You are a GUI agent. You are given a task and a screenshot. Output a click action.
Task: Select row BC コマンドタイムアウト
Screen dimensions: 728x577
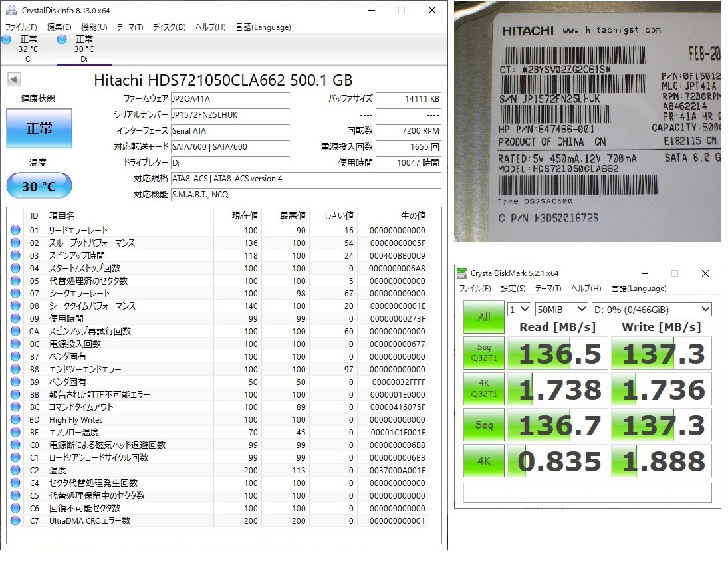218,407
